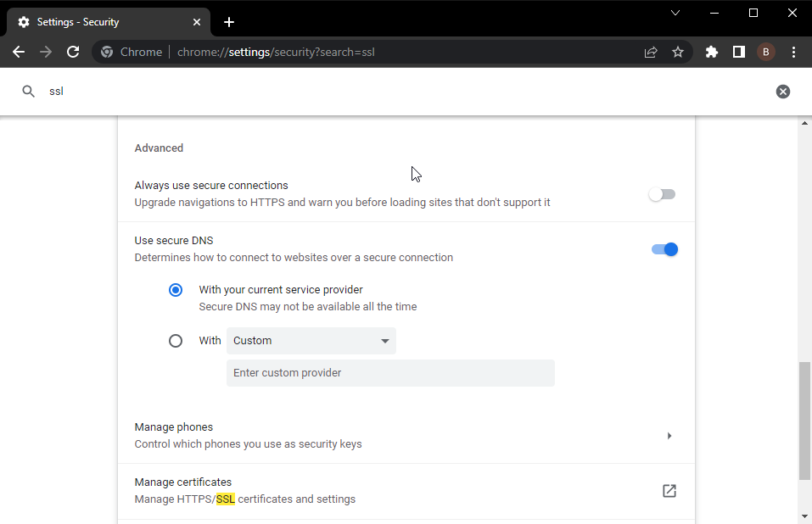Open Manage certificates external link icon
This screenshot has width=812, height=524.
pyautogui.click(x=669, y=491)
